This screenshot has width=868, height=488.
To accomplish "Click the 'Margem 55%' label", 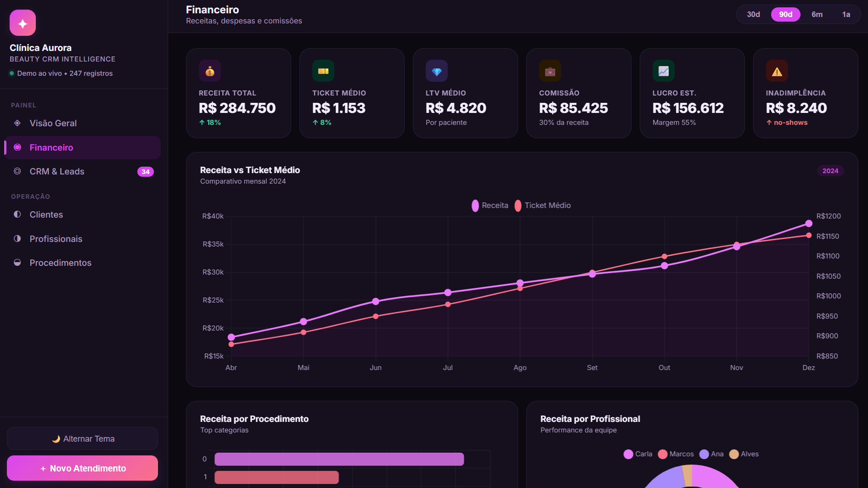I will [674, 123].
